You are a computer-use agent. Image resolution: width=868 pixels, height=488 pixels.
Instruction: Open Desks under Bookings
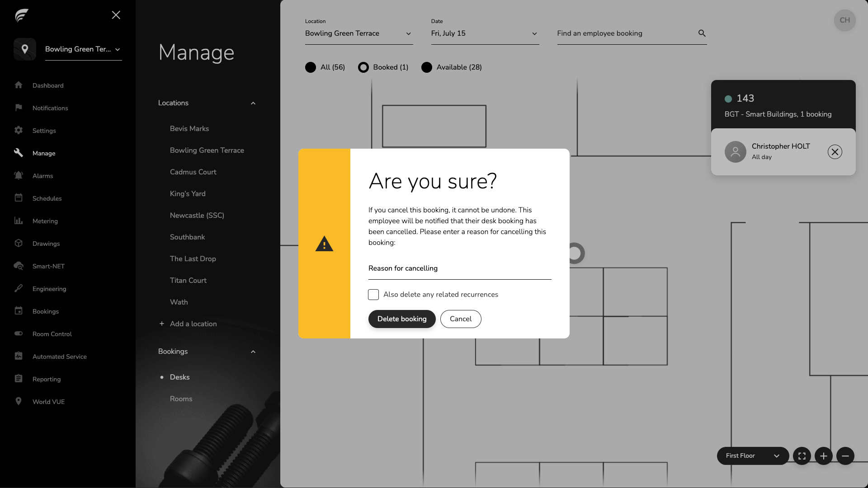(179, 377)
